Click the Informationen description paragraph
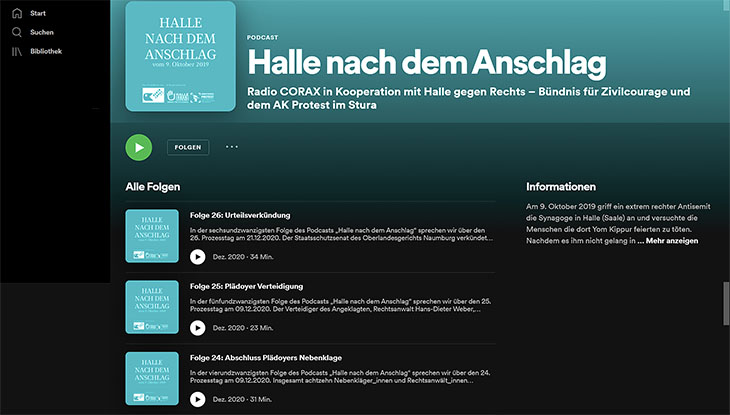The height and width of the screenshot is (415, 730). point(618,224)
